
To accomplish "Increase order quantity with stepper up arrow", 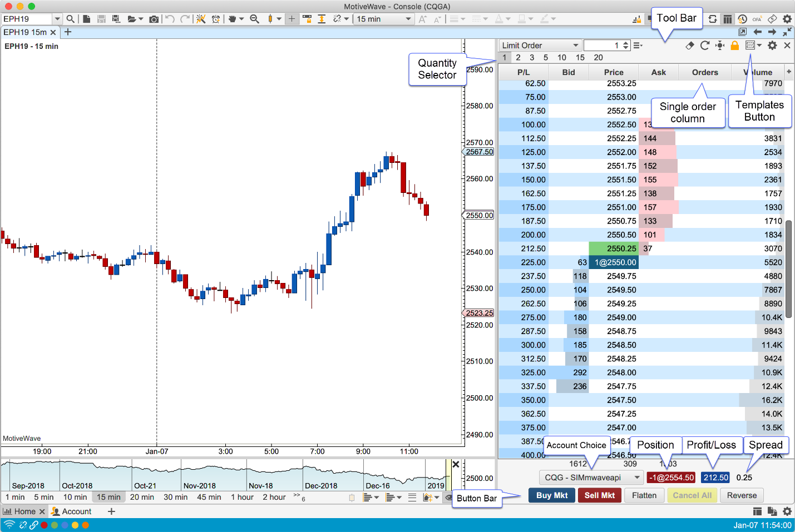I will pos(626,43).
